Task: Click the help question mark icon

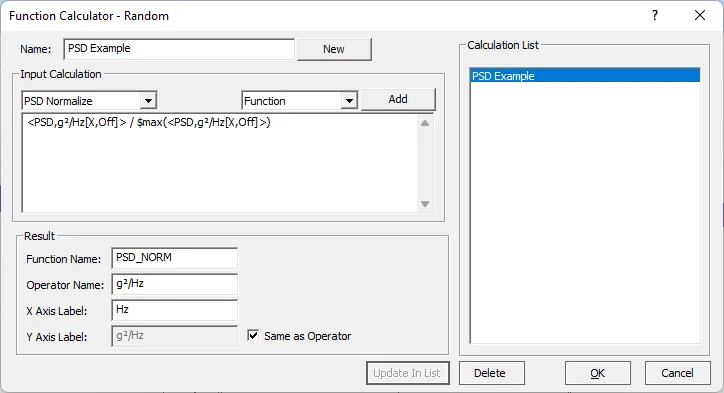Action: (655, 16)
